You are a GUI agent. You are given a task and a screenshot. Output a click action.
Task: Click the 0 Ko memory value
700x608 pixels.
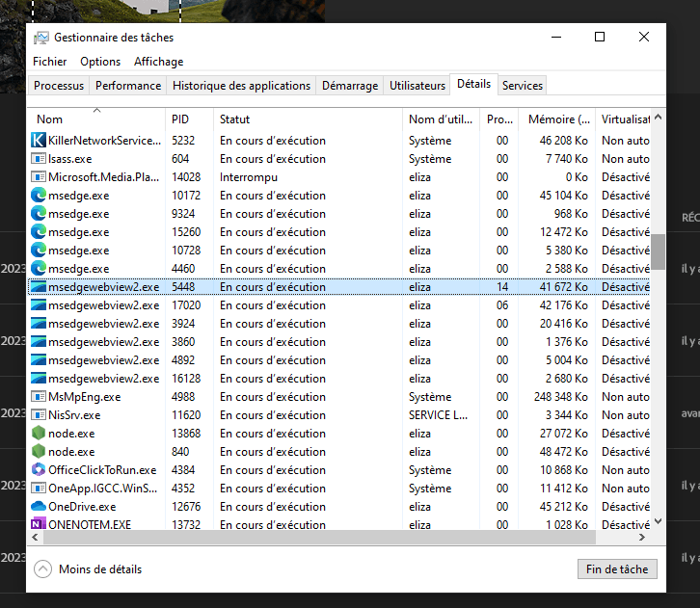(x=577, y=177)
